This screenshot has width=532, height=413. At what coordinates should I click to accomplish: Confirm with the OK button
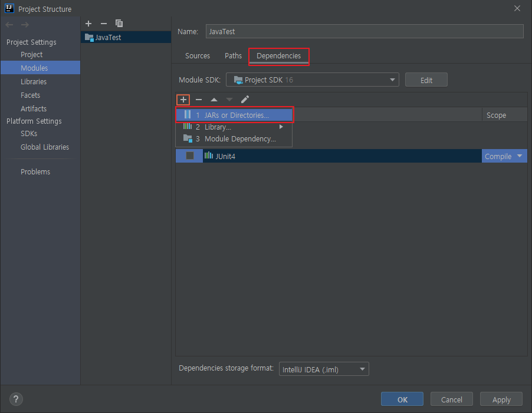(402, 399)
